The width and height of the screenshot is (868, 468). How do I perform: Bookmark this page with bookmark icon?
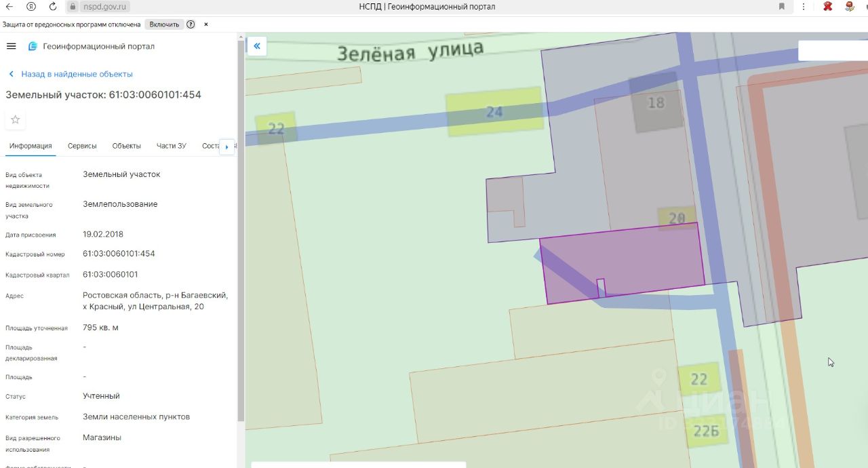click(x=782, y=7)
